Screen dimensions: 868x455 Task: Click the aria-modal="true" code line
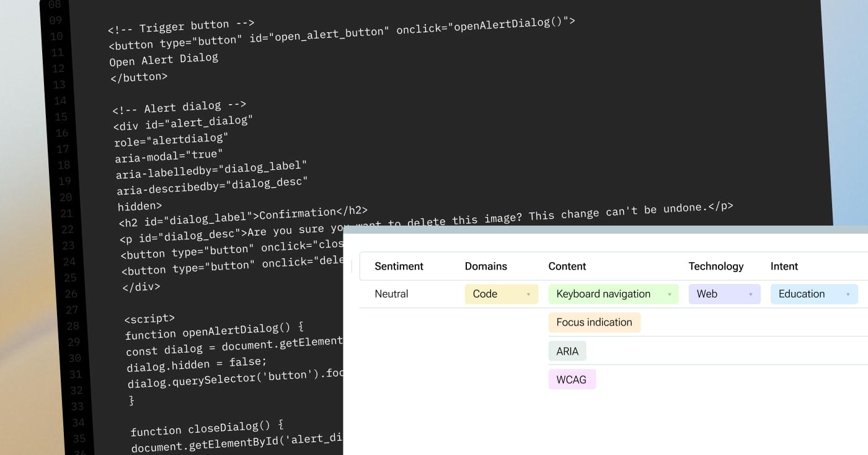pos(169,156)
